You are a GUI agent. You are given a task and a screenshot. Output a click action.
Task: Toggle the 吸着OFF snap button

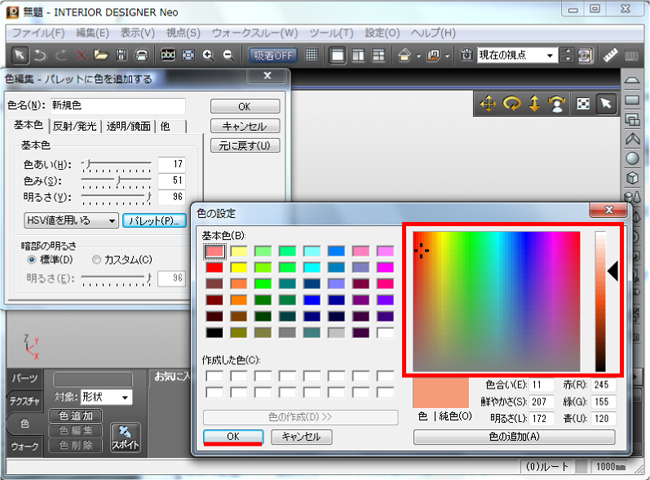tap(272, 55)
